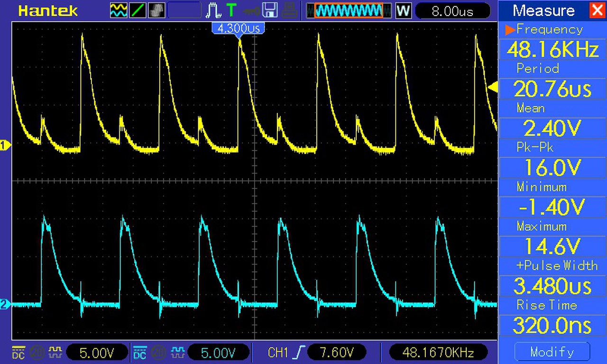
Task: Toggle the CH2 20 bandwidth limit icon
Action: pos(158,352)
